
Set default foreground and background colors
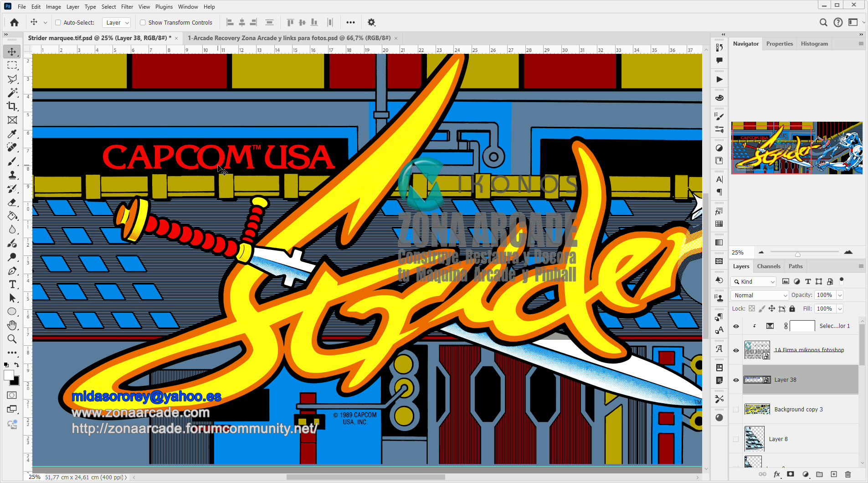(6, 365)
